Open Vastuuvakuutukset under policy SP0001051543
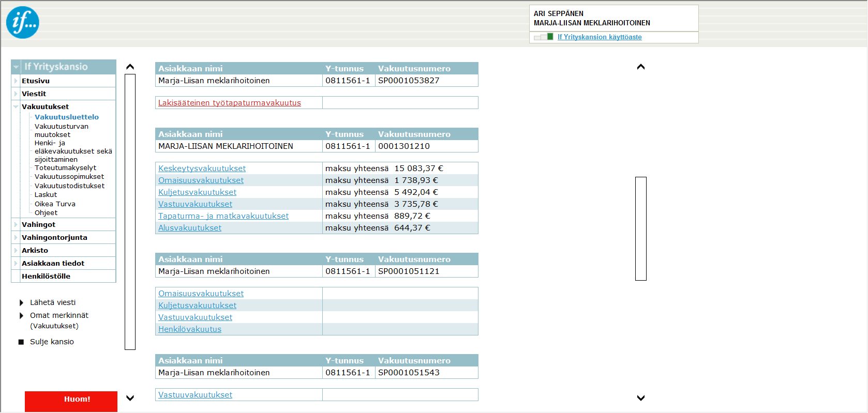The width and height of the screenshot is (868, 413). click(195, 395)
